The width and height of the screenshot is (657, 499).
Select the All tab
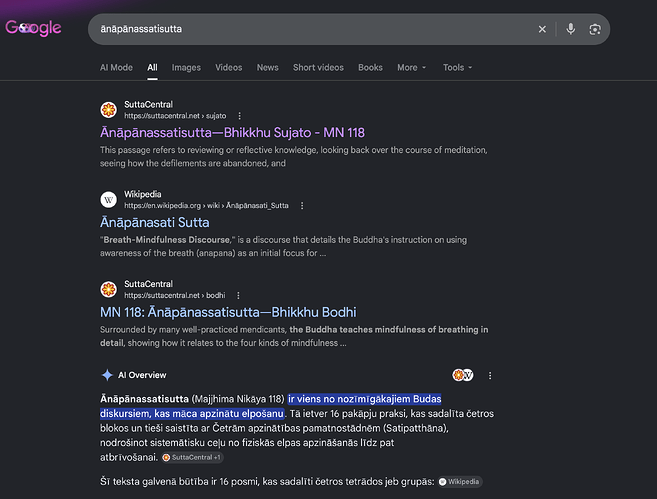152,67
